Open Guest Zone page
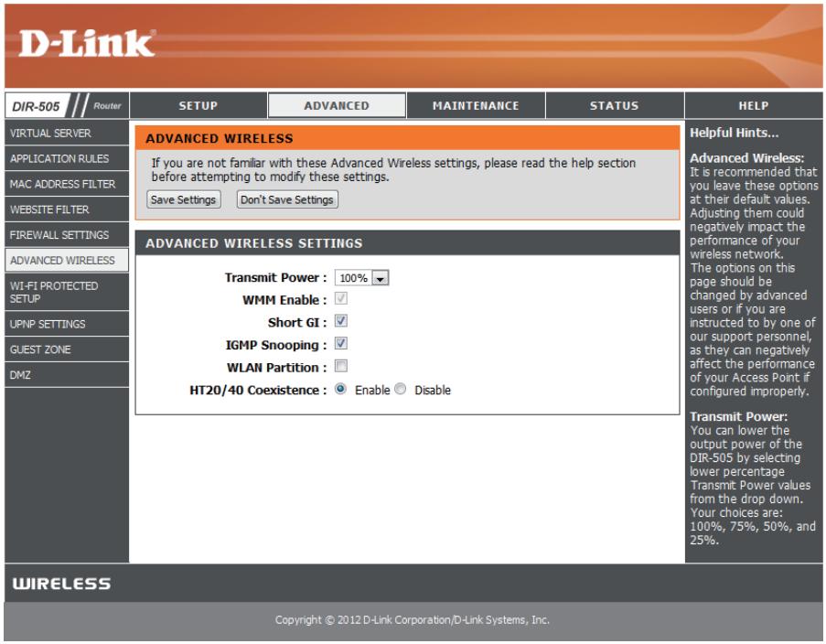 (67, 349)
